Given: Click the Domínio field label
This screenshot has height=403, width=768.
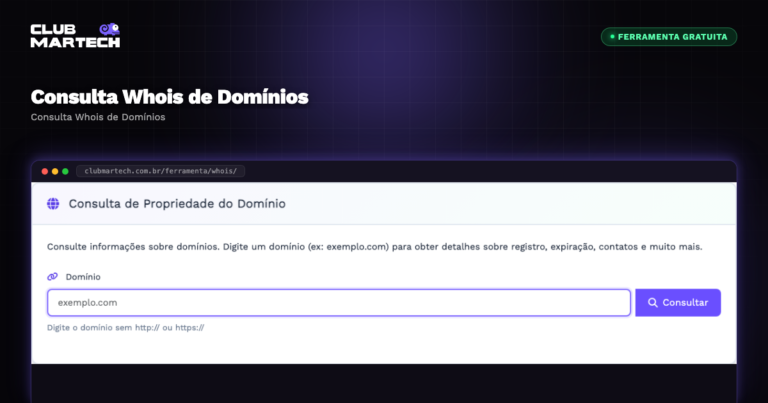Looking at the screenshot, I should click(x=83, y=277).
